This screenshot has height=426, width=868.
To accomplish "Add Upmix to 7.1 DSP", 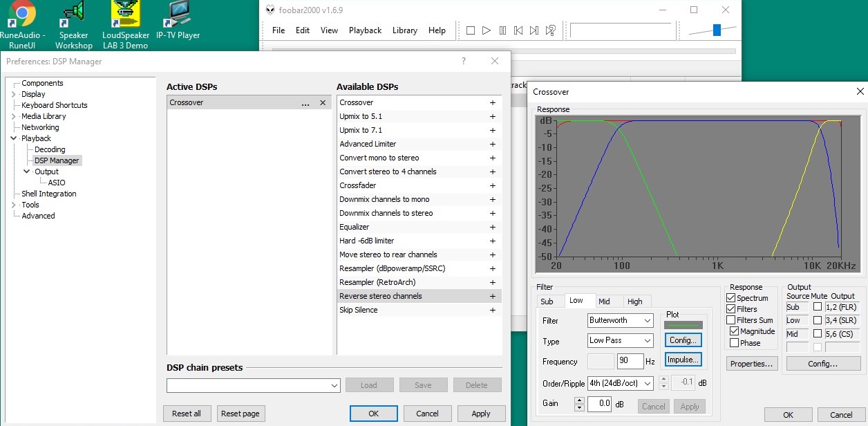I will pos(493,130).
